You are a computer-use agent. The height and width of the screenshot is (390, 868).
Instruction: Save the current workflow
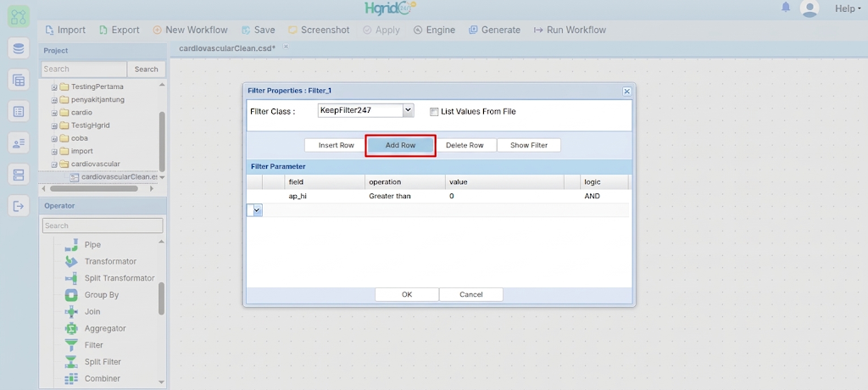[x=258, y=30]
